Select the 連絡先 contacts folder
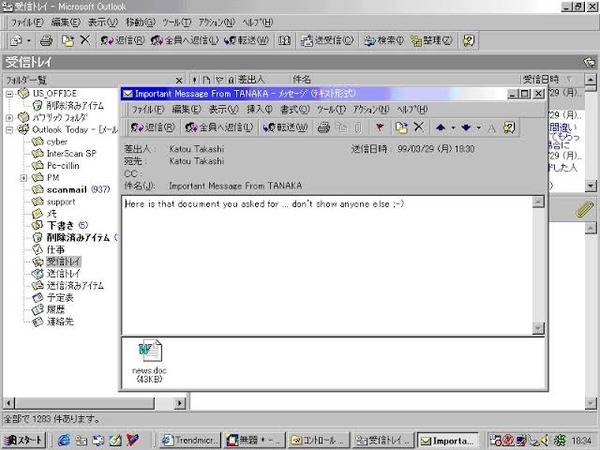Viewport: 600px width, 450px height. (x=60, y=321)
